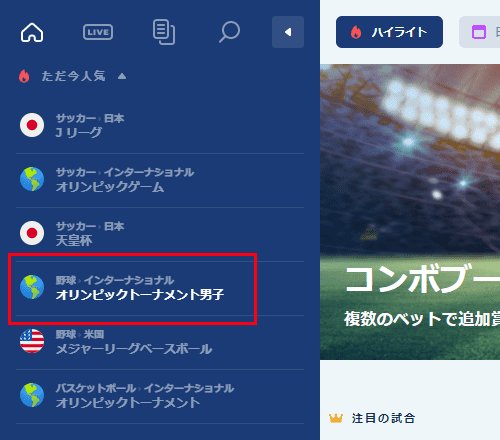Image resolution: width=500 pixels, height=440 pixels.
Task: Open バスケットボール オリンピックトーナメント
Action: (160, 396)
